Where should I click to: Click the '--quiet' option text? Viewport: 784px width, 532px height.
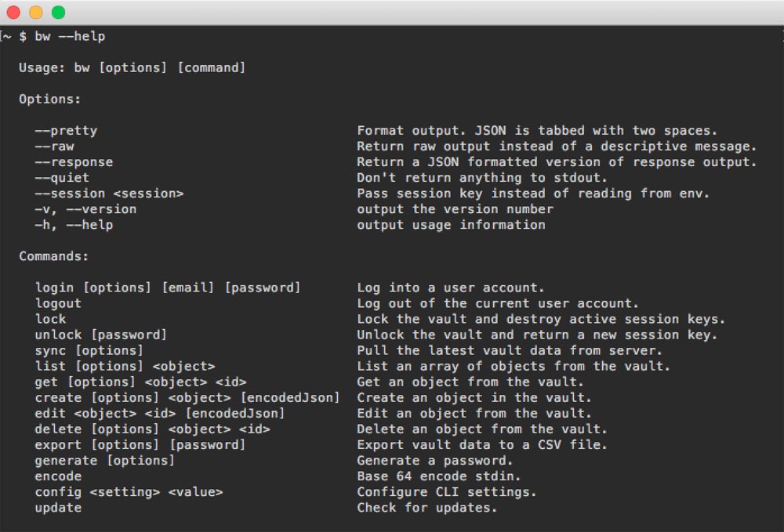pos(62,178)
